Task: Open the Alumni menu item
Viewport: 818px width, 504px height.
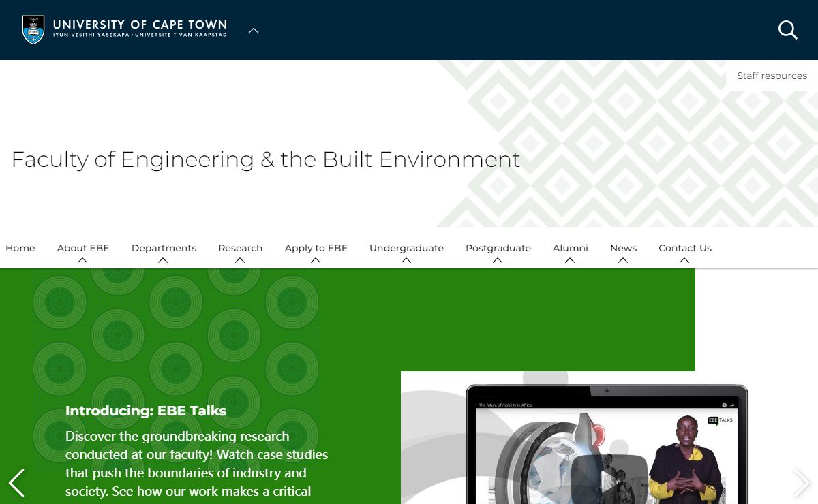Action: pyautogui.click(x=571, y=248)
